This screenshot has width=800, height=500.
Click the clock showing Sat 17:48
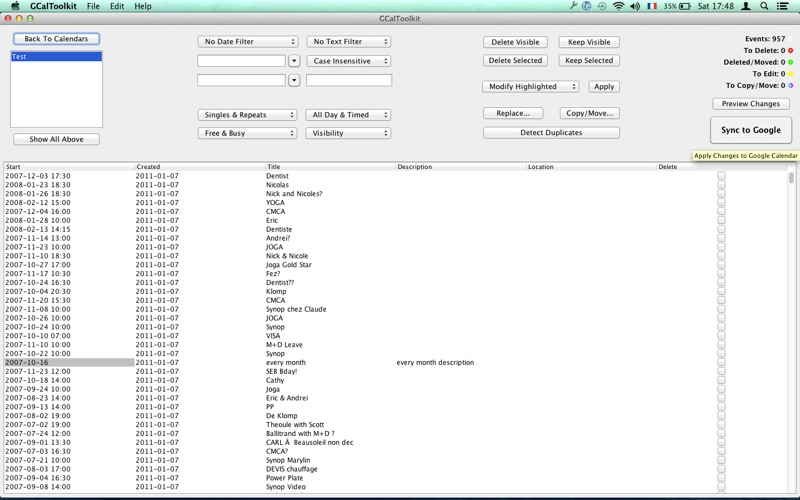tap(715, 6)
